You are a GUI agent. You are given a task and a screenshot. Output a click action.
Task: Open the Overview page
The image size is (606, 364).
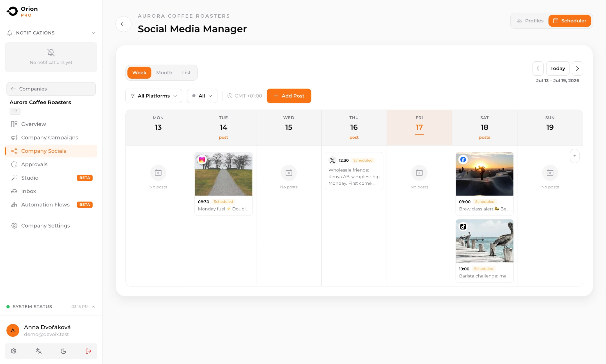(x=51, y=124)
